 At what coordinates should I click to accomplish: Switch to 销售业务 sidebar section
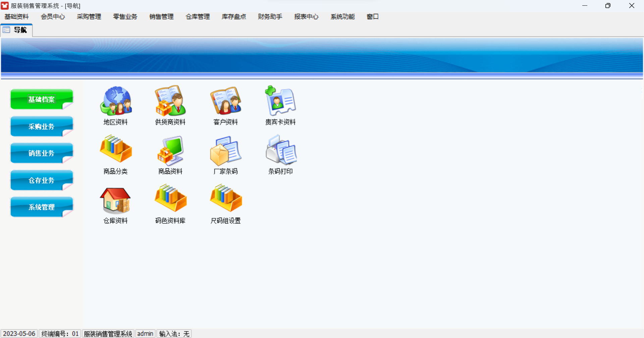pos(42,153)
